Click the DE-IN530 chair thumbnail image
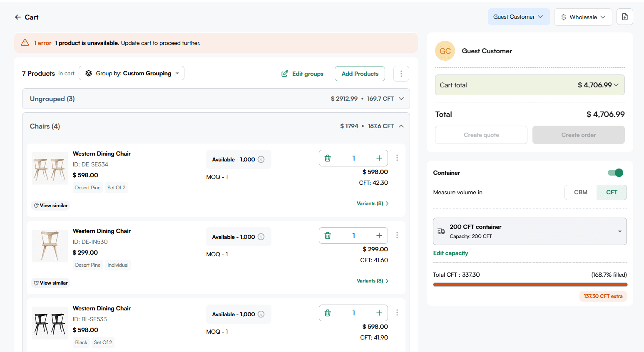 point(50,245)
